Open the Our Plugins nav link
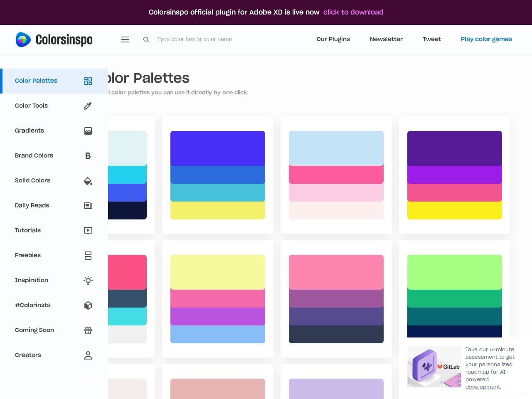 tap(333, 39)
